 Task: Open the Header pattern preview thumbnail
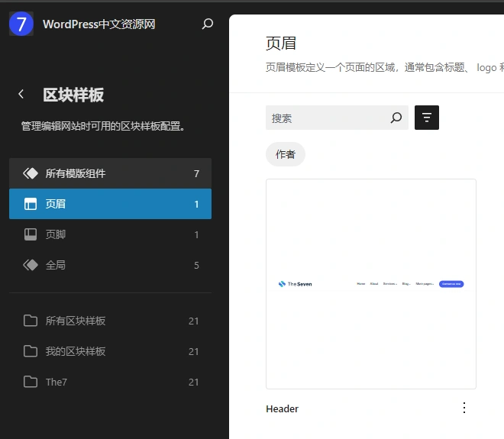point(371,284)
